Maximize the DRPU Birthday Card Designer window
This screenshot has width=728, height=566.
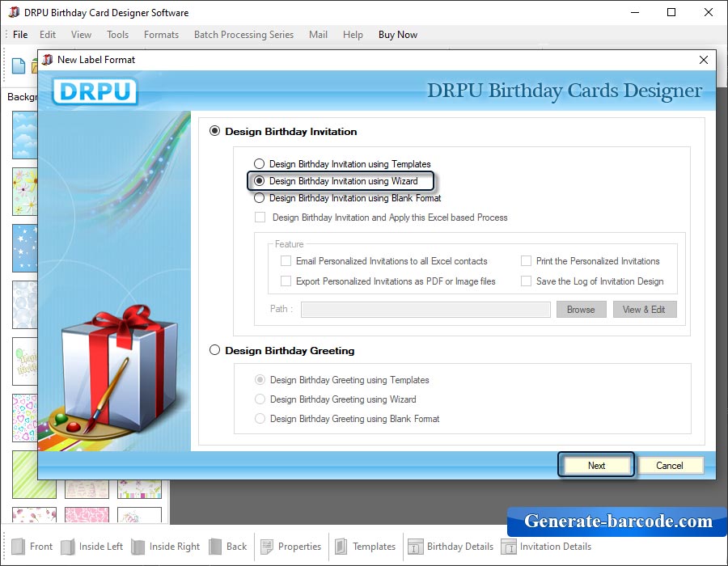pos(671,12)
